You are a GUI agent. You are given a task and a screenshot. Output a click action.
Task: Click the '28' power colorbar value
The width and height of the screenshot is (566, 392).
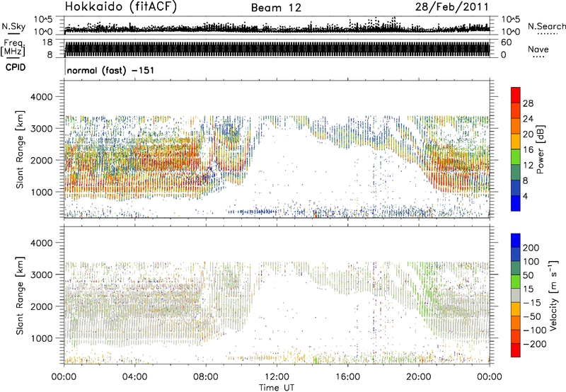coord(528,103)
